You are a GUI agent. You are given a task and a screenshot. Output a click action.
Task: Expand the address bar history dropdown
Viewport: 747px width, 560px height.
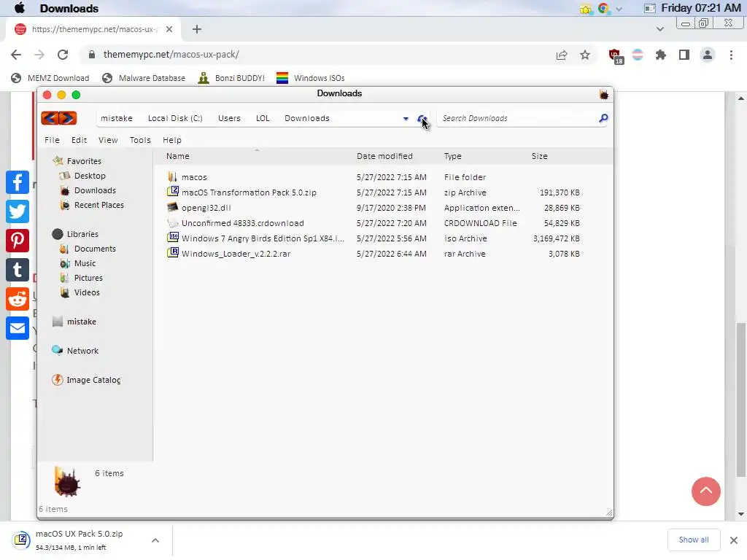[x=406, y=119]
